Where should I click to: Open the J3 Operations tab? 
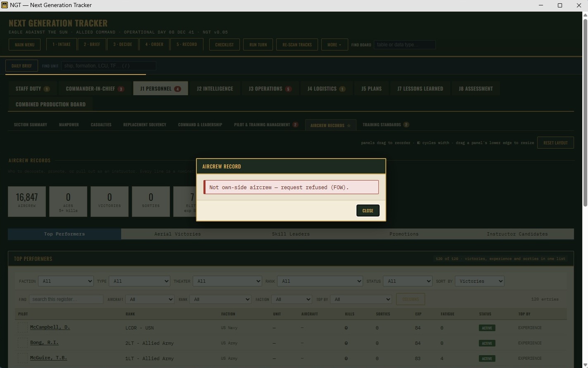point(270,89)
